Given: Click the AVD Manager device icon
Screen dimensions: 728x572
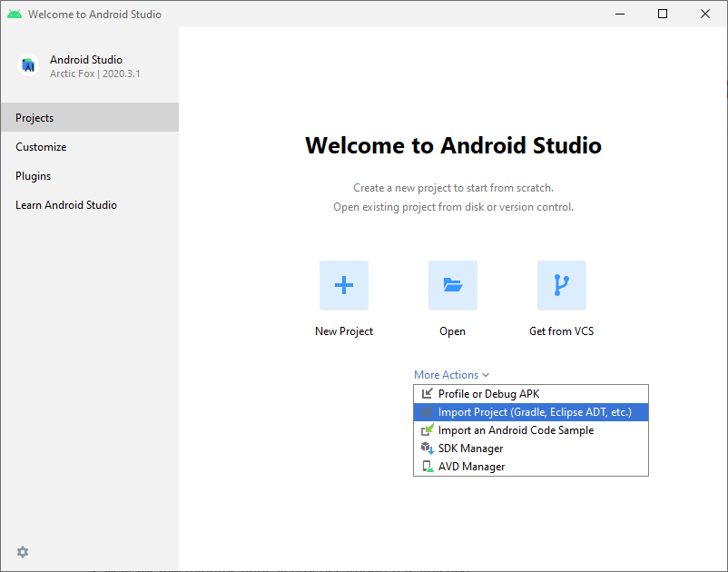Looking at the screenshot, I should tap(428, 467).
